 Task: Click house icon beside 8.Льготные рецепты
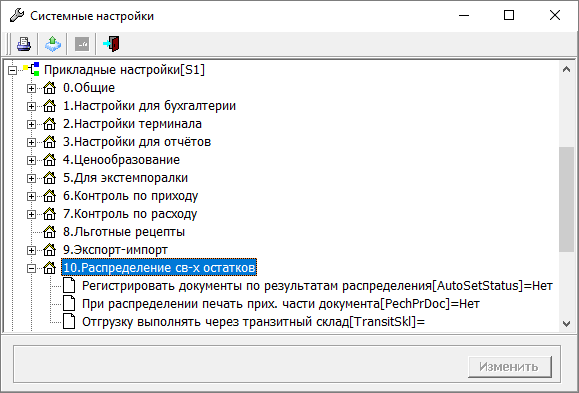pos(49,232)
